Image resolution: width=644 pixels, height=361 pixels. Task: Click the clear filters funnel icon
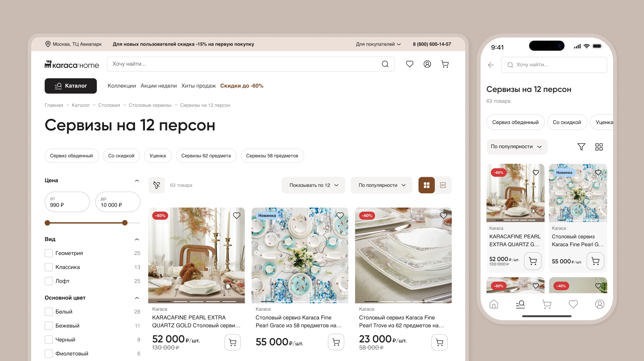[x=157, y=185]
